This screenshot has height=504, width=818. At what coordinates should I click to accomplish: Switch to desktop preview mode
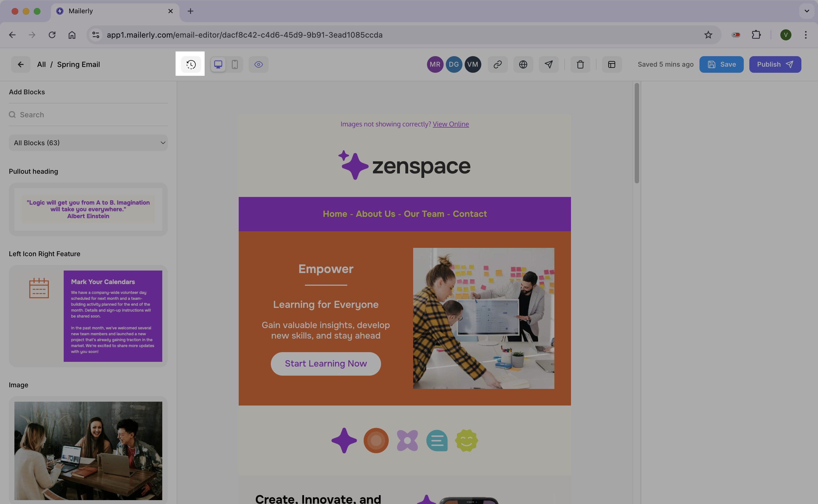pos(218,64)
